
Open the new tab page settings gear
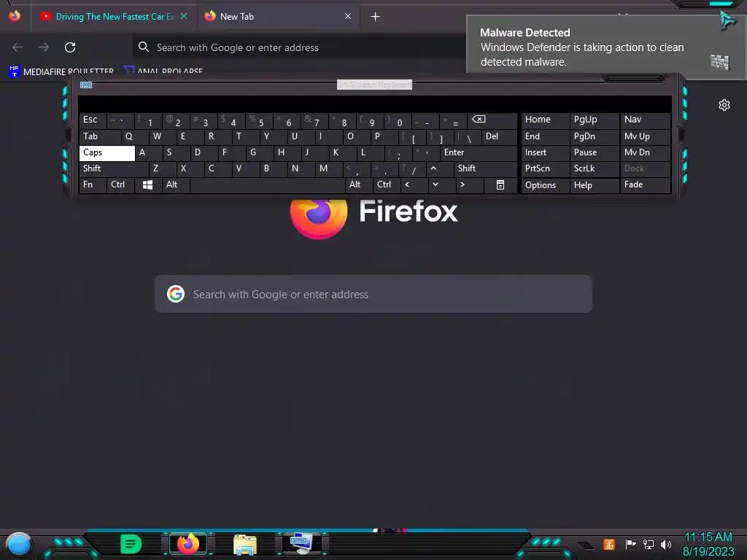click(x=724, y=105)
